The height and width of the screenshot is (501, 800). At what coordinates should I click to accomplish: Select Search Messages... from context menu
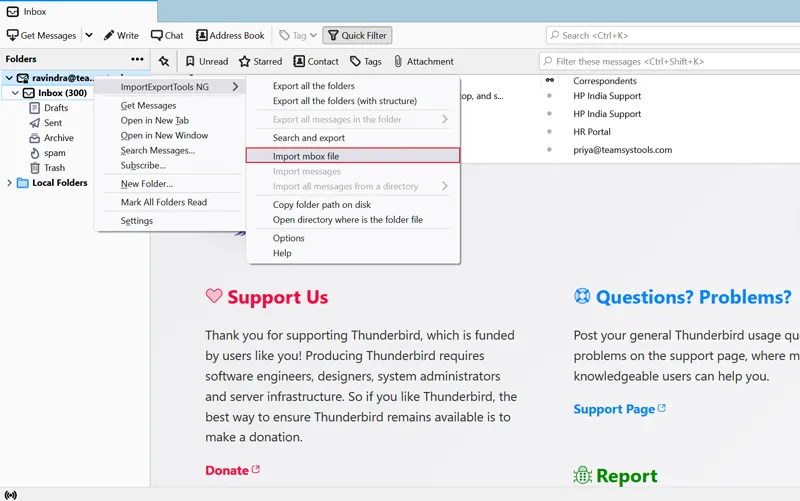158,151
